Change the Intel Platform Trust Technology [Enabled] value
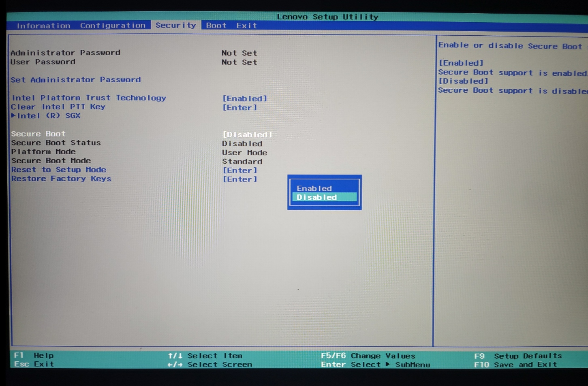The width and height of the screenshot is (588, 386). tap(245, 98)
